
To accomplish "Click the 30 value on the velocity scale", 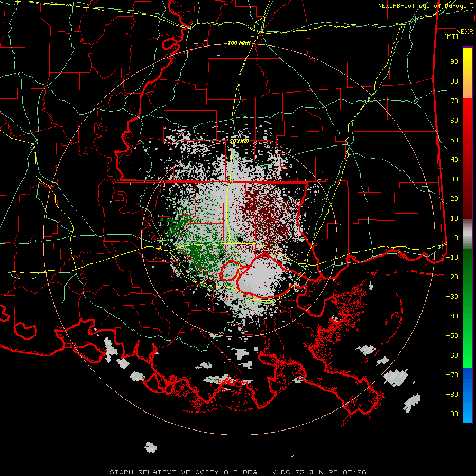I will 454,179.
